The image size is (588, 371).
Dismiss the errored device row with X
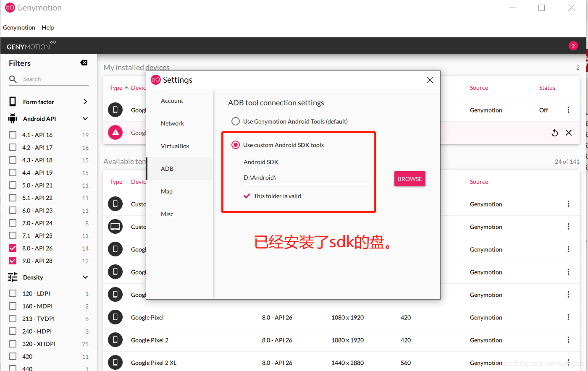[569, 133]
